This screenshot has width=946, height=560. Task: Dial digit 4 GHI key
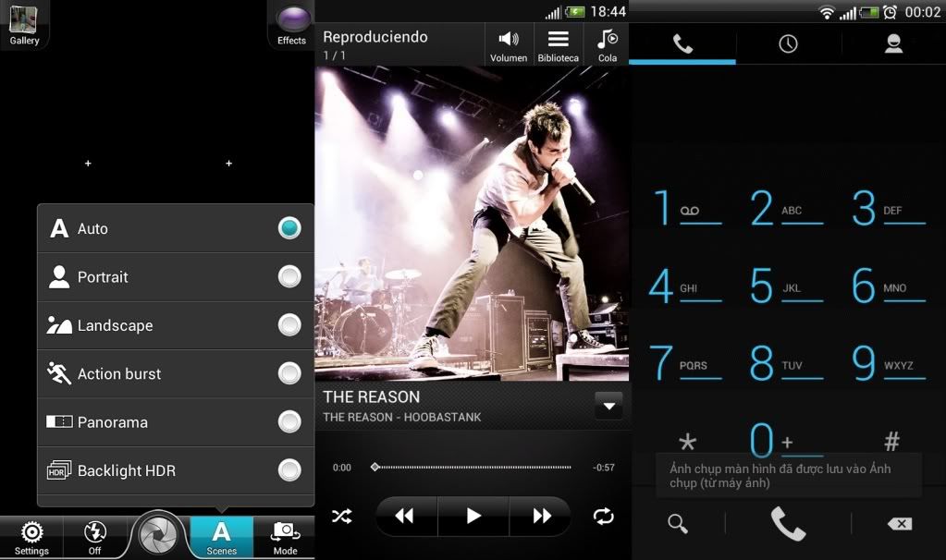point(685,286)
